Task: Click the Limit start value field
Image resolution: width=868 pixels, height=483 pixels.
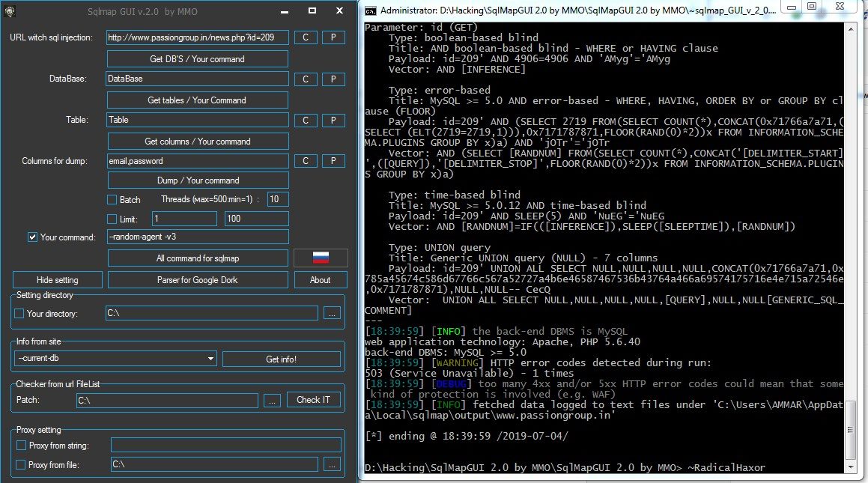Action: [184, 219]
